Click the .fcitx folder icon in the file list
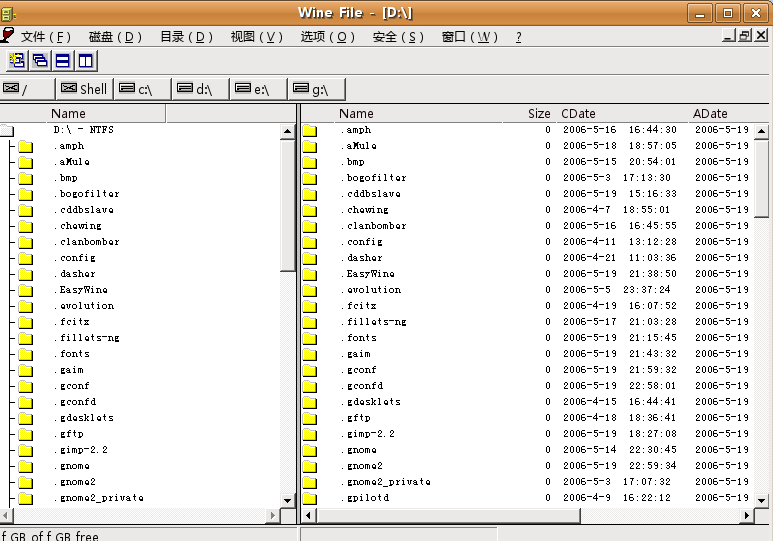This screenshot has width=773, height=541. pos(310,306)
